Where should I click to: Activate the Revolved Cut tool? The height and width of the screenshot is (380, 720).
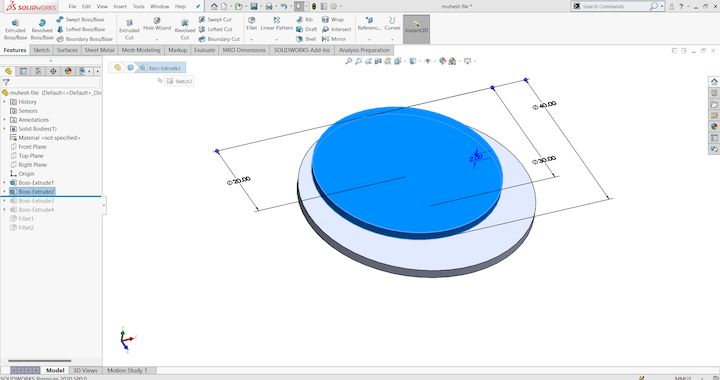pos(185,29)
